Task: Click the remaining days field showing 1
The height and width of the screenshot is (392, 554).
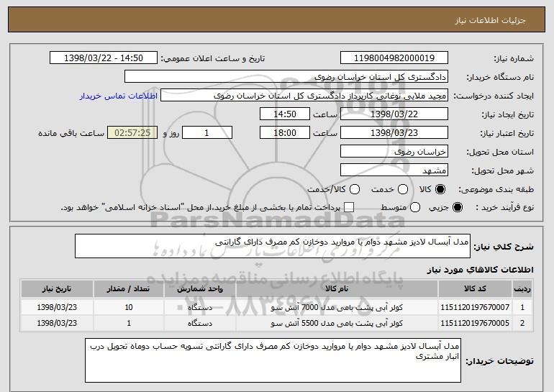Action: (x=207, y=133)
